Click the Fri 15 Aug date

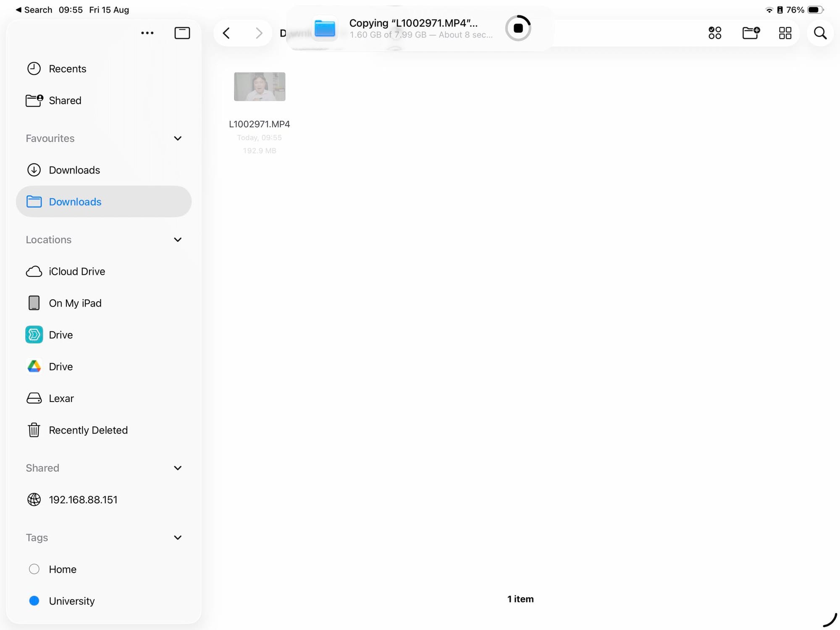click(109, 10)
